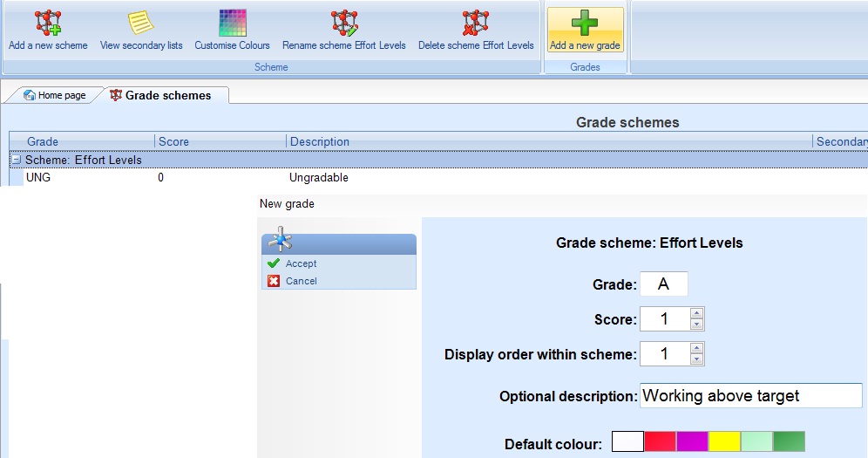This screenshot has height=458, width=868.
Task: Click the green Accept checkmark icon
Action: pyautogui.click(x=274, y=263)
